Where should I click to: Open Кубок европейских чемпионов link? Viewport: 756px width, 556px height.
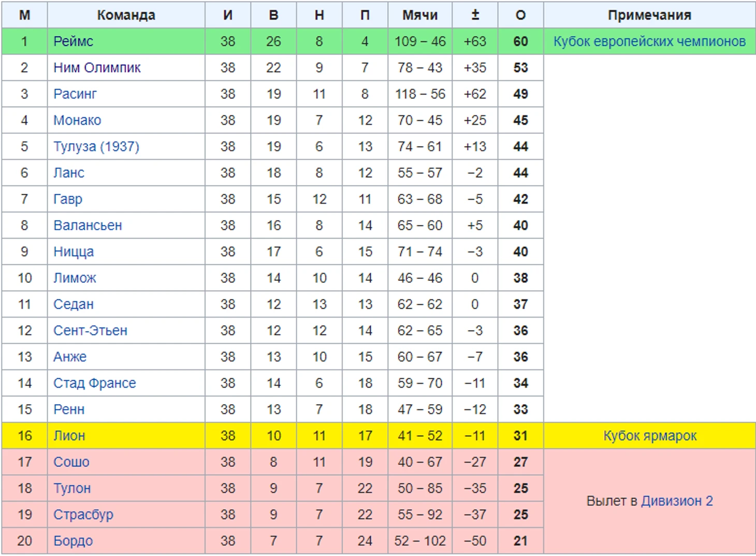[649, 41]
